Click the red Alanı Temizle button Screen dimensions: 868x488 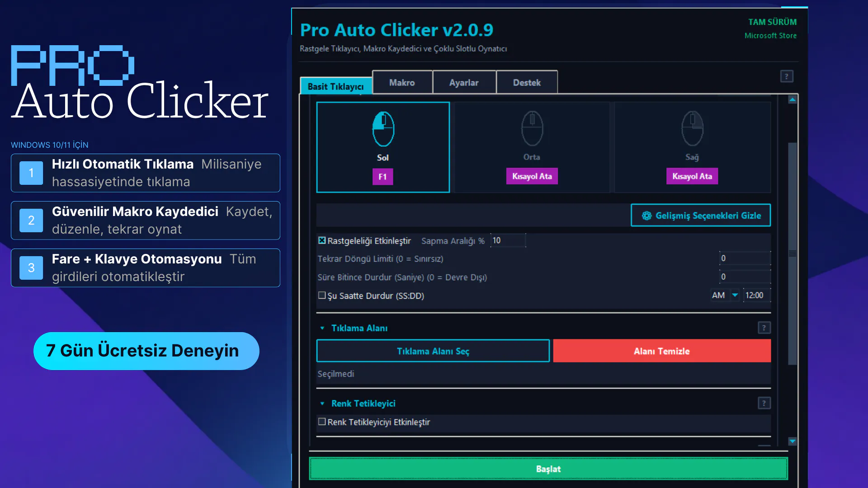[662, 351]
